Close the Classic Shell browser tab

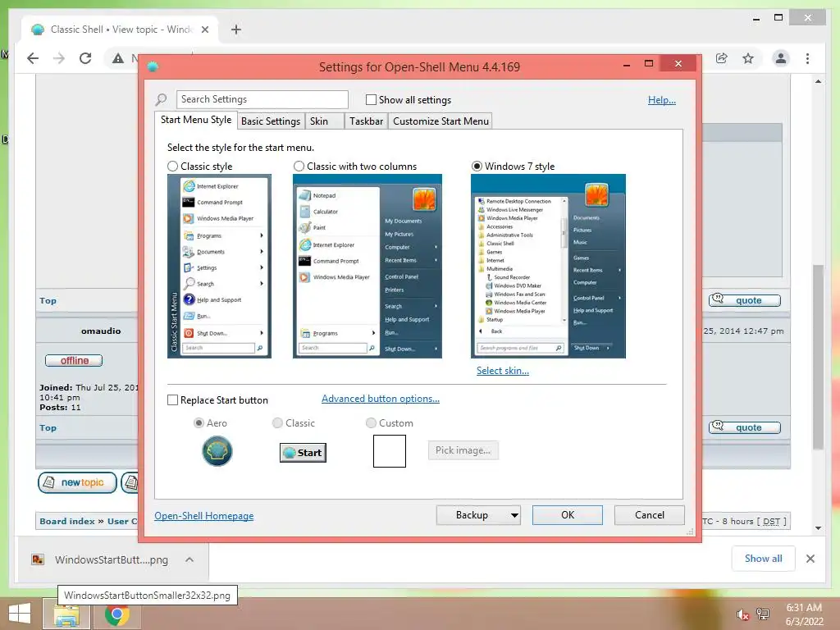(x=204, y=30)
